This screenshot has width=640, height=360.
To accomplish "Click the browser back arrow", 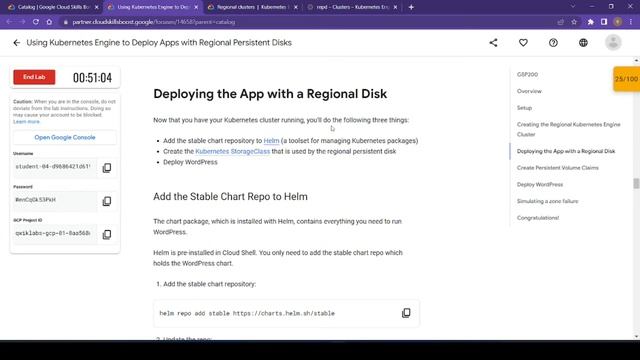I will tap(9, 22).
